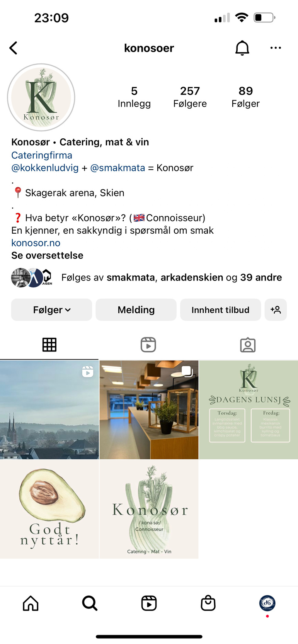Switch to the posts grid tab
Image resolution: width=298 pixels, height=644 pixels.
49,345
